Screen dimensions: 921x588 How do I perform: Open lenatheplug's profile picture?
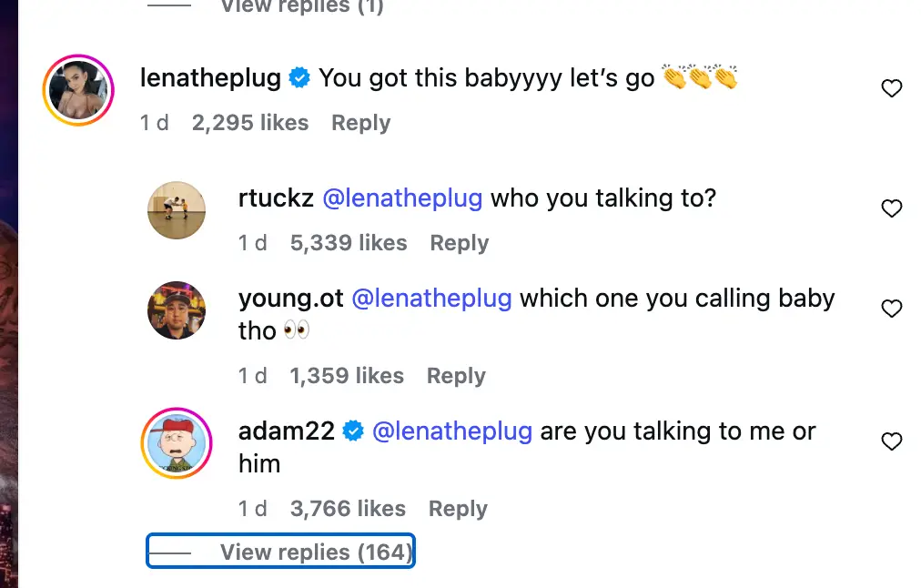pos(78,90)
